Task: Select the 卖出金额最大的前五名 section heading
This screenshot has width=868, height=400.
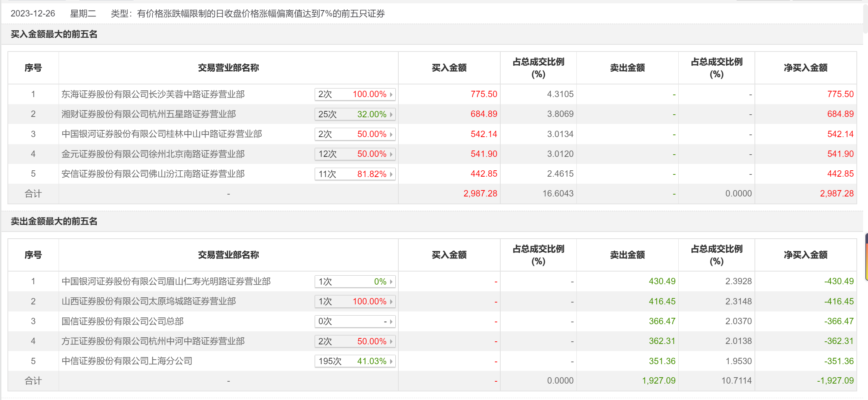Action: (54, 221)
